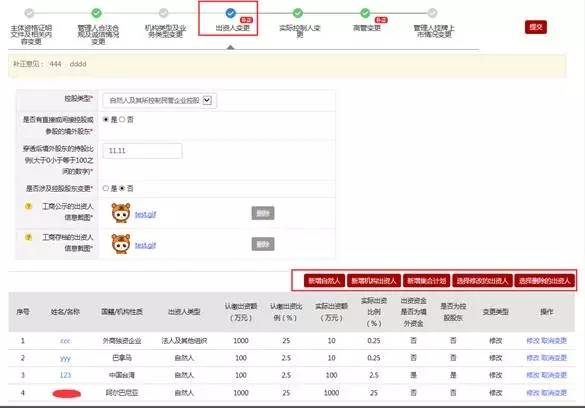This screenshot has width=585, height=408.
Task: Click 修改 action link in row 123
Action: [533, 375]
